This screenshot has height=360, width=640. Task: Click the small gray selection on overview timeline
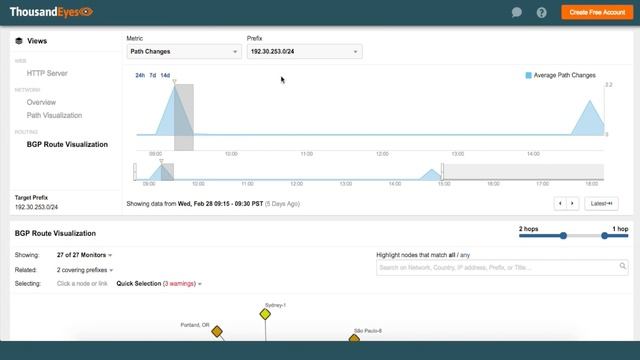tap(167, 172)
